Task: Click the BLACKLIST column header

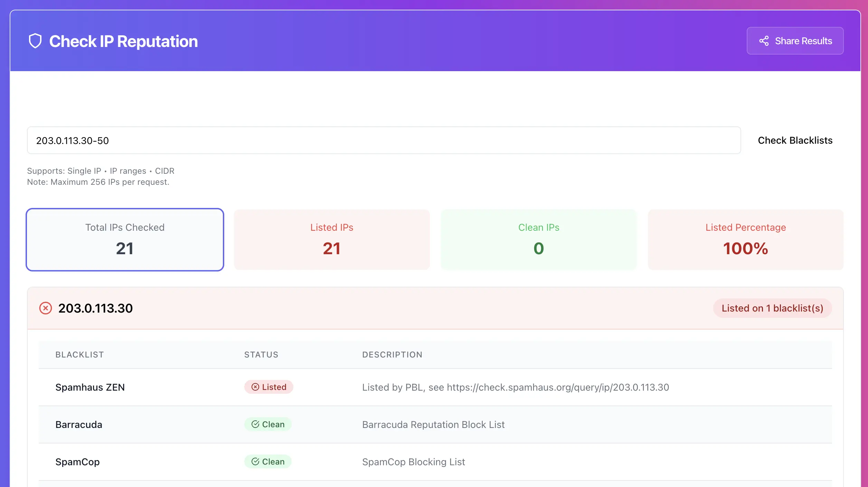Action: coord(79,355)
